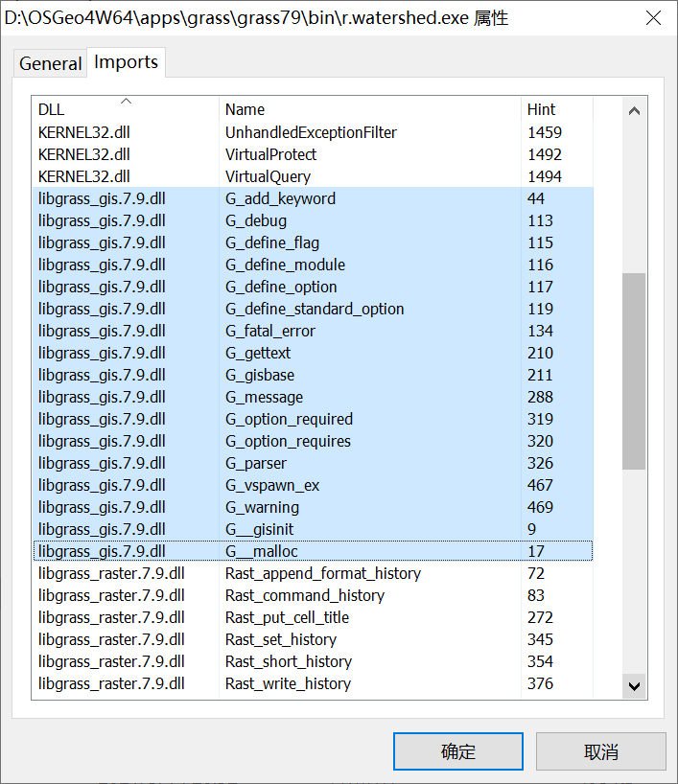Select the G_message entry

tap(313, 397)
